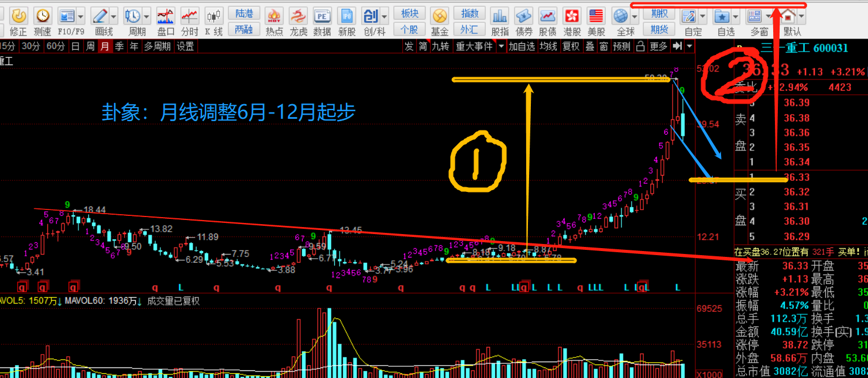Select the 月 monthly period tab

click(105, 46)
